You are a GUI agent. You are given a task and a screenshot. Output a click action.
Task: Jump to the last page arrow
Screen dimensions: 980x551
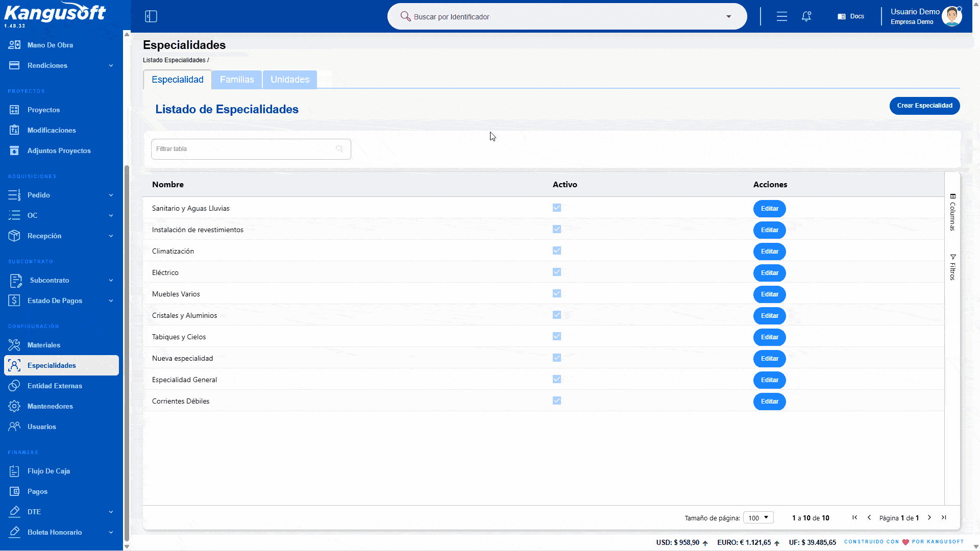tap(944, 517)
